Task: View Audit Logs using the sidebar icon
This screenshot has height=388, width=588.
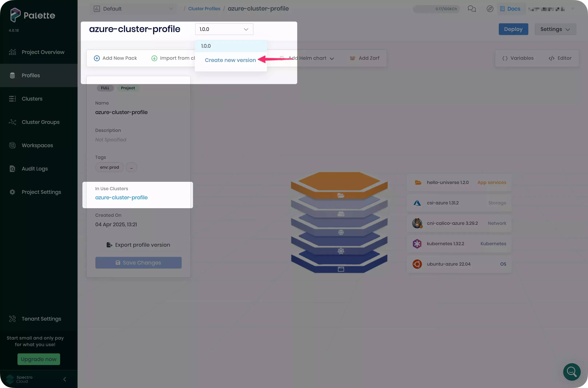Action: (12, 168)
